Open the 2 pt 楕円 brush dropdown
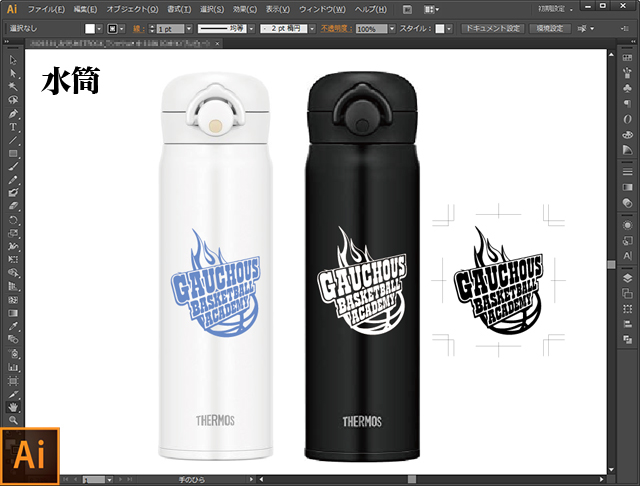The image size is (640, 486). click(312, 29)
